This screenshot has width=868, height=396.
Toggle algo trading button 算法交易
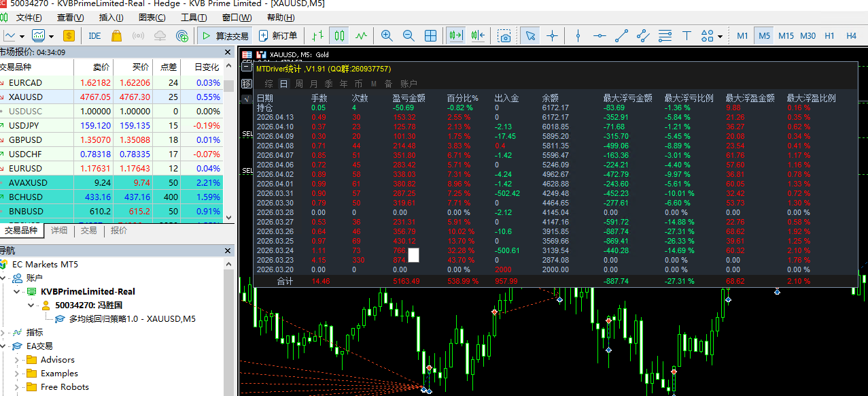click(226, 35)
